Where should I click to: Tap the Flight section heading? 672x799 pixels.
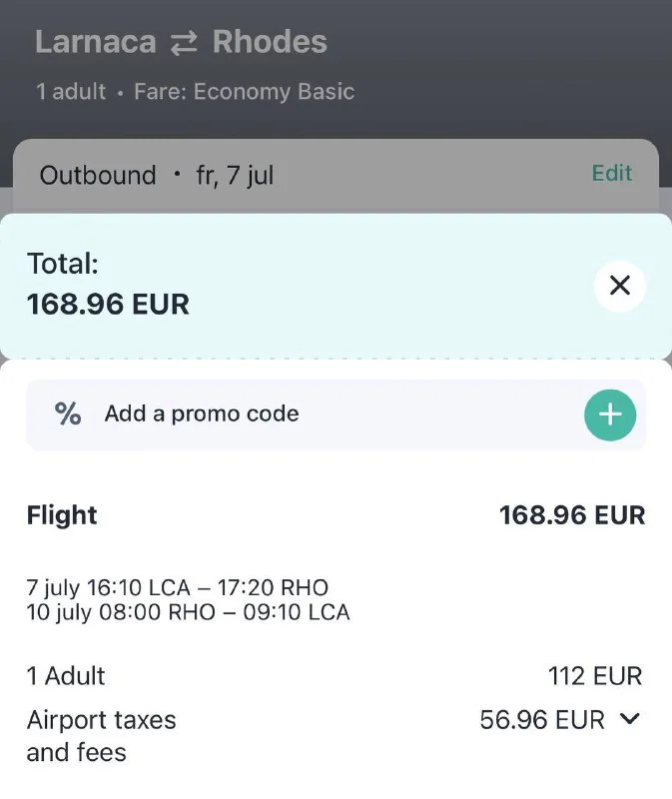coord(62,515)
